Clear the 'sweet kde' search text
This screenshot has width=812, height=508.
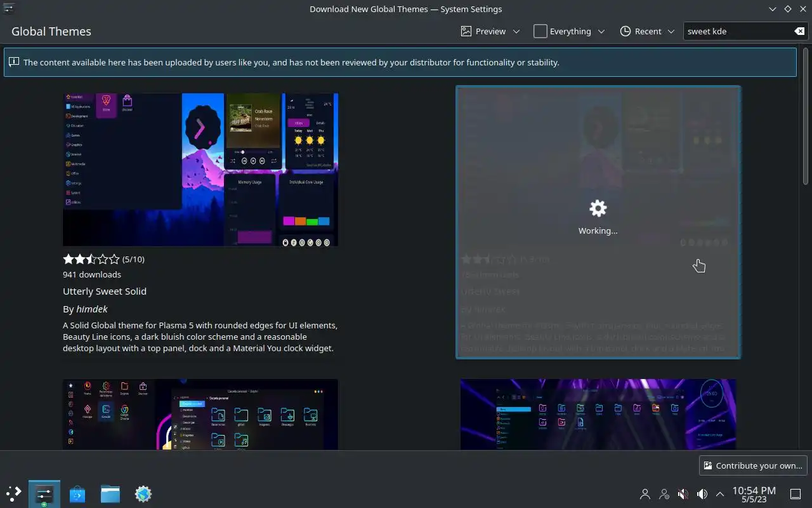pyautogui.click(x=799, y=31)
